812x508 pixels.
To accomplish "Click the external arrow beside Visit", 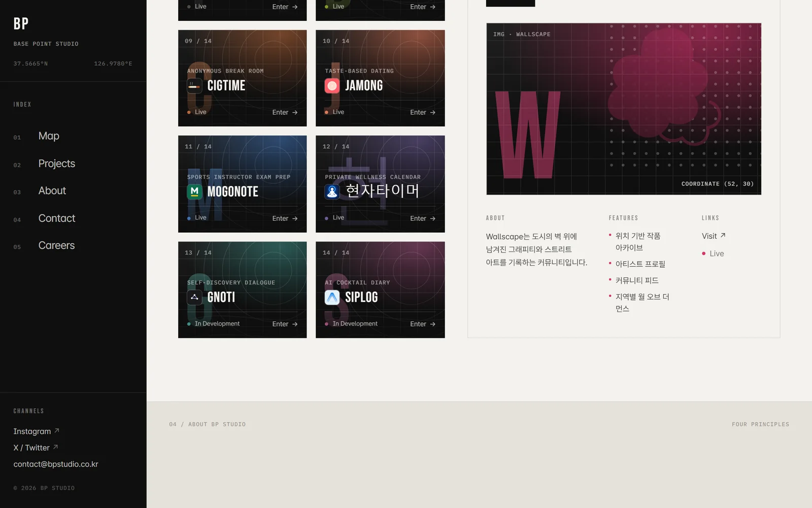I will [723, 235].
